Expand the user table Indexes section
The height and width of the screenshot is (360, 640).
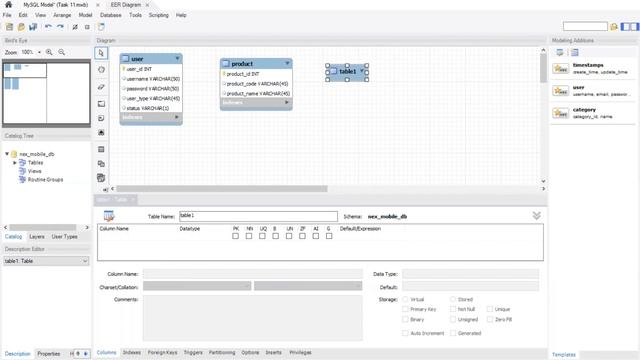coord(177,117)
